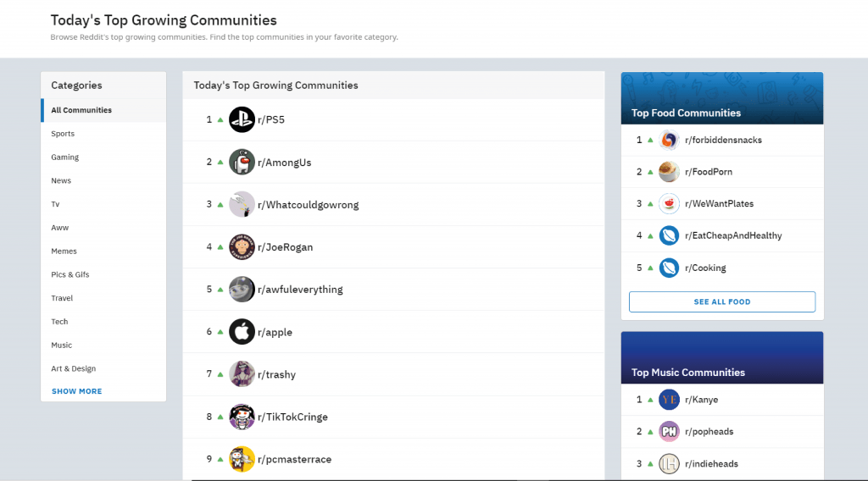Open the r/WeWantPlates link
868x481 pixels.
point(719,204)
